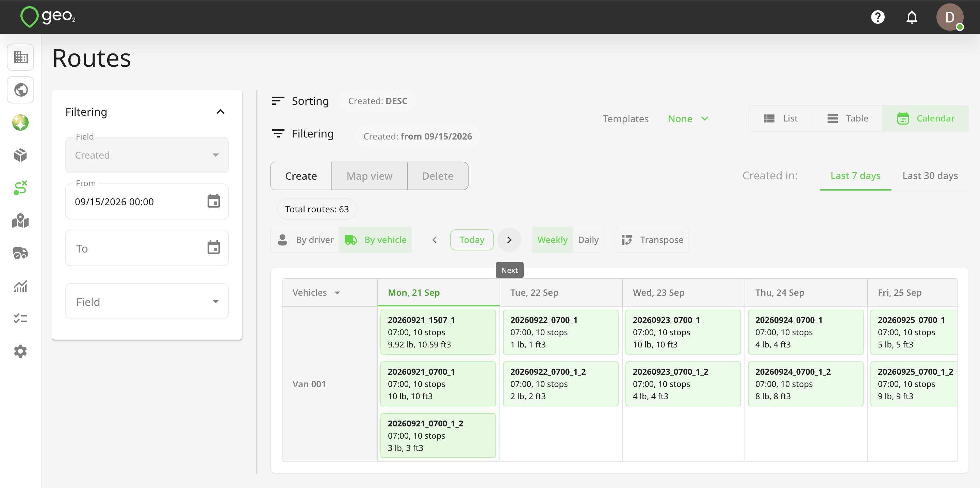
Task: Go to previous week arrow
Action: pyautogui.click(x=435, y=240)
